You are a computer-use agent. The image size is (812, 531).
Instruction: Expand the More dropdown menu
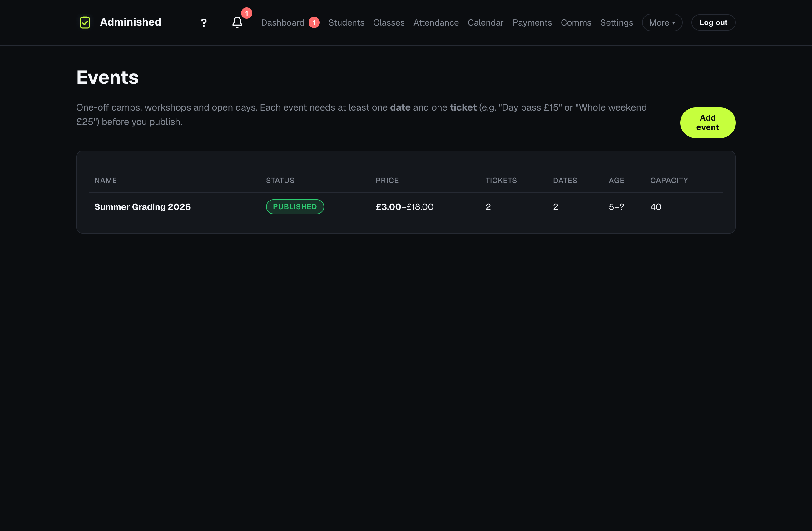[662, 22]
